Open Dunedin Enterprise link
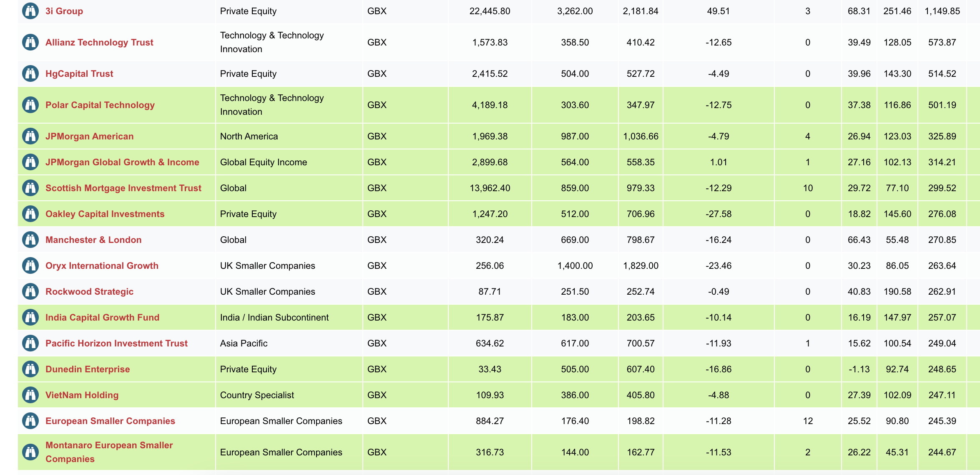This screenshot has width=980, height=475. tap(88, 369)
